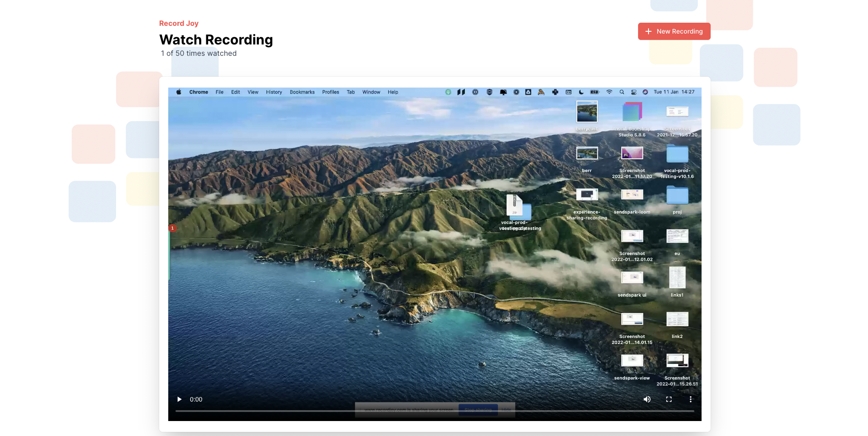Screen dimensions: 868x436
Task: Open the Wi-Fi menu bar icon
Action: (x=610, y=92)
